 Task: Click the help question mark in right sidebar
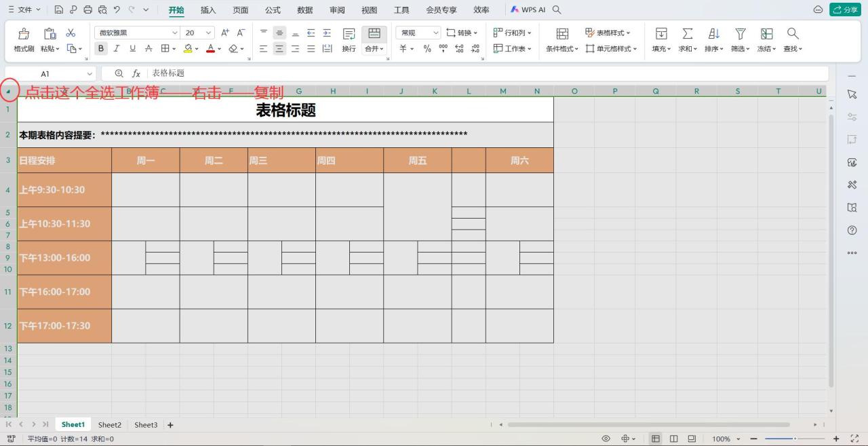point(852,230)
